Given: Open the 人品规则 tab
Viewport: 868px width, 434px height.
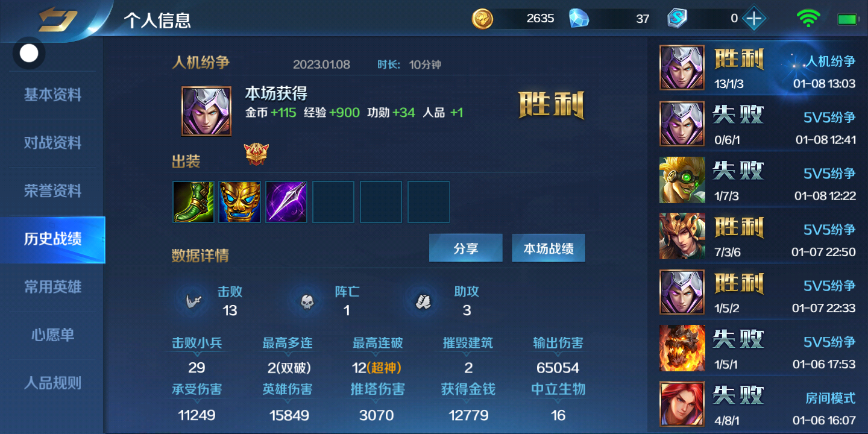Looking at the screenshot, I should [x=52, y=383].
